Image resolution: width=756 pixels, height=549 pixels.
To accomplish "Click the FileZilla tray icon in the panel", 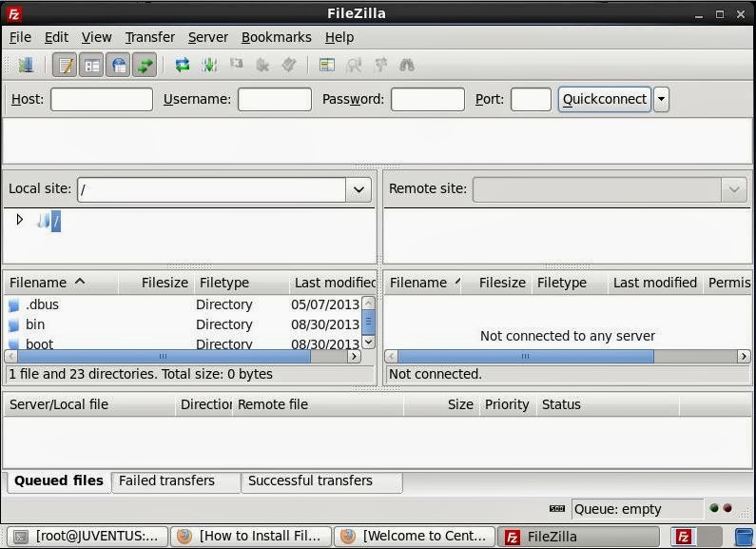I will pyautogui.click(x=683, y=536).
